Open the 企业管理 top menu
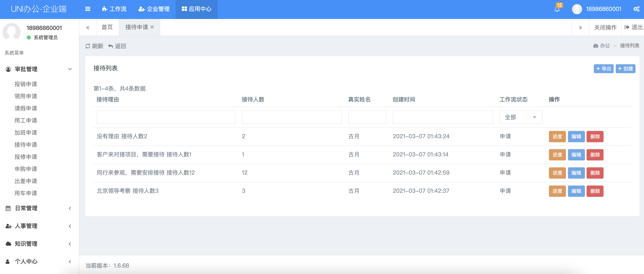 click(x=154, y=9)
